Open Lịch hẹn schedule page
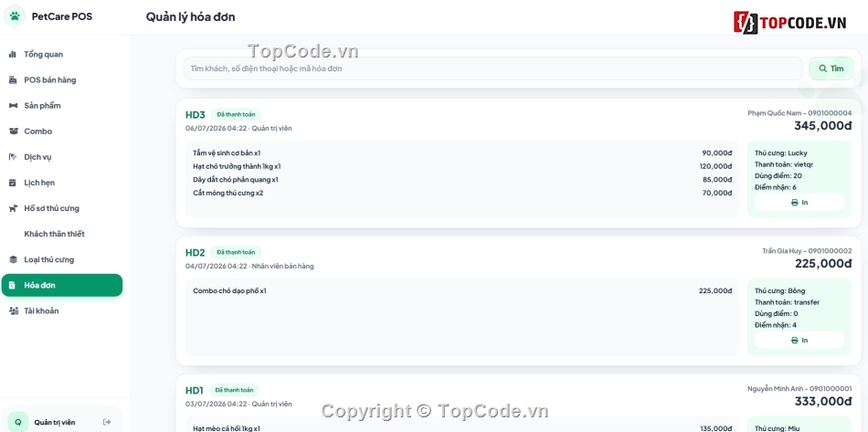 point(61,183)
